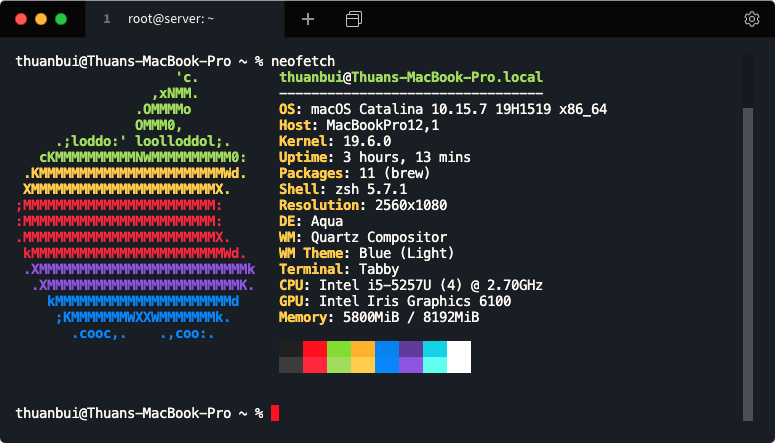This screenshot has height=443, width=775.
Task: Open a new tab with plus icon
Action: point(308,19)
